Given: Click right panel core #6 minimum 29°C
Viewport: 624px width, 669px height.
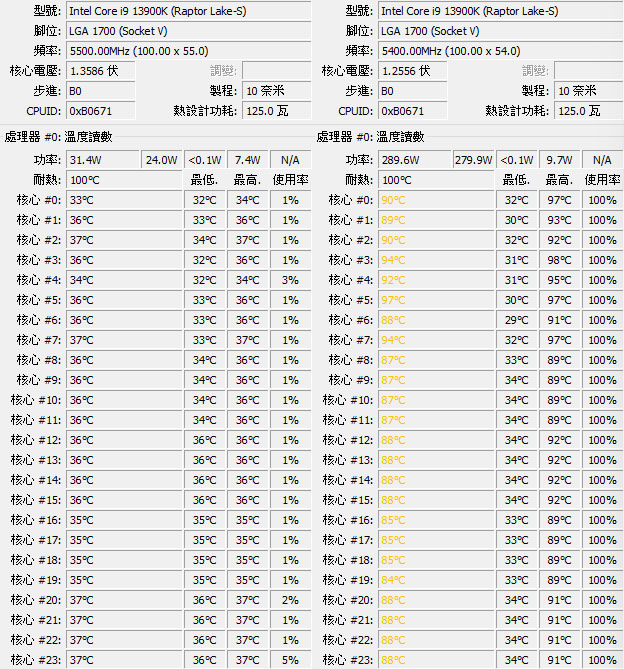Looking at the screenshot, I should point(516,320).
